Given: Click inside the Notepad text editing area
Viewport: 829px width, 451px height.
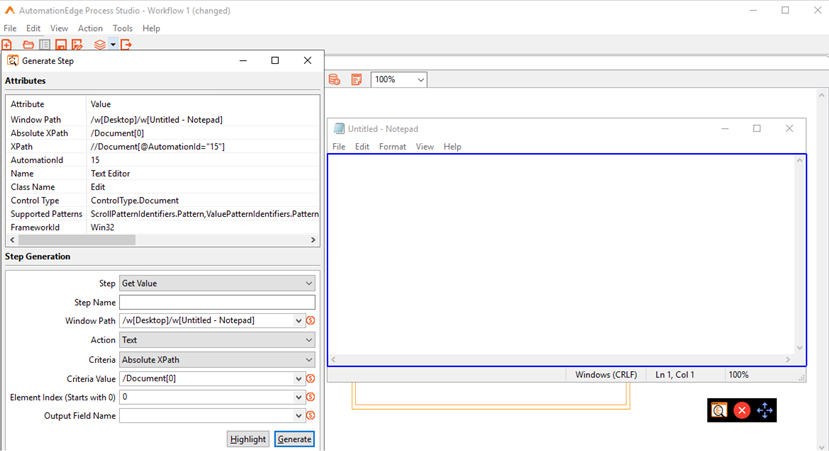Looking at the screenshot, I should 561,255.
